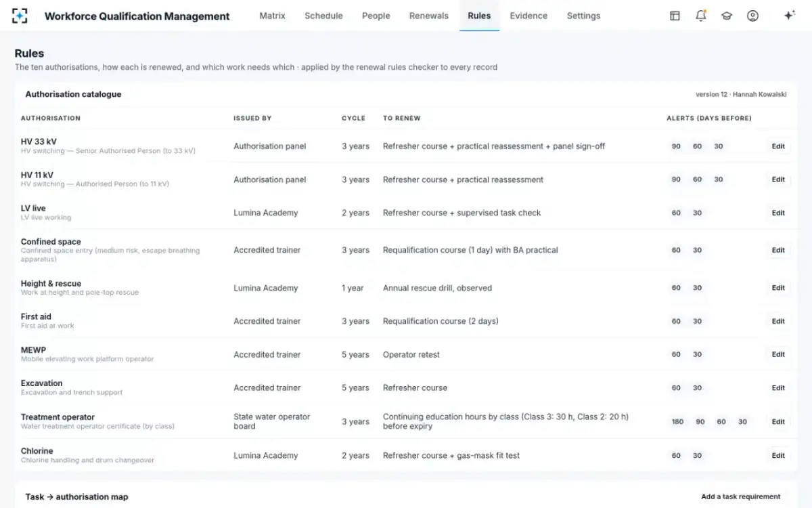Edit the First aid authorisation
Screen dimensions: 812x508
pos(778,321)
